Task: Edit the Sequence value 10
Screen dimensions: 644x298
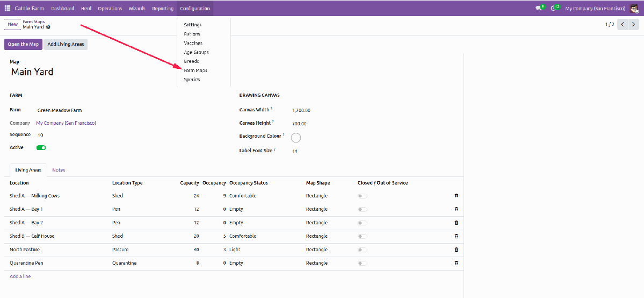Action: click(40, 135)
